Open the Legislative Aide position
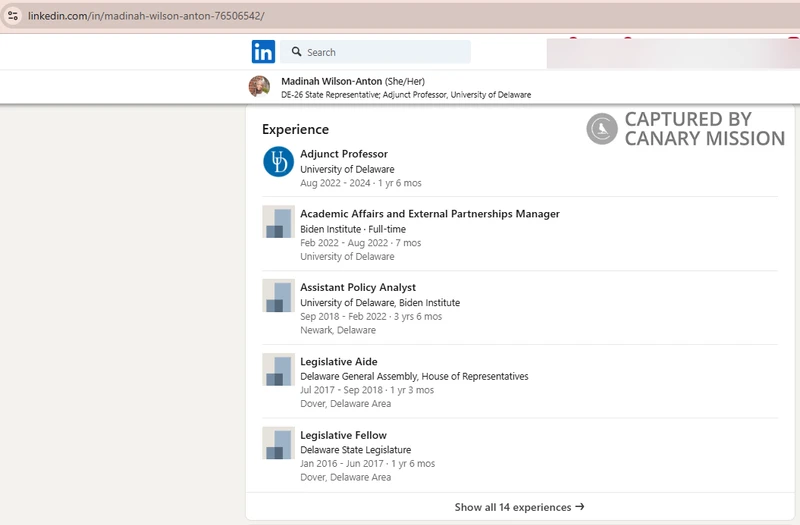 (339, 362)
